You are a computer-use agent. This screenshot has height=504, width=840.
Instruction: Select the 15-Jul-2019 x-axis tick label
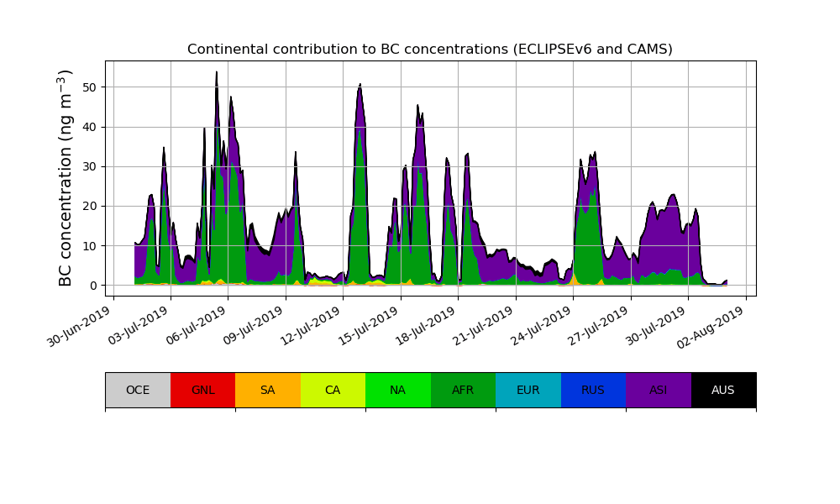367,327
